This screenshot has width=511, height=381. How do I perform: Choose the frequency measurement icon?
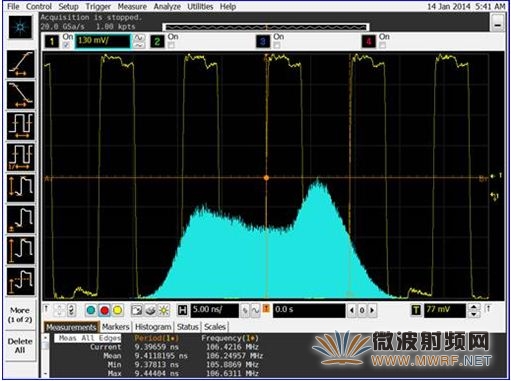point(21,157)
